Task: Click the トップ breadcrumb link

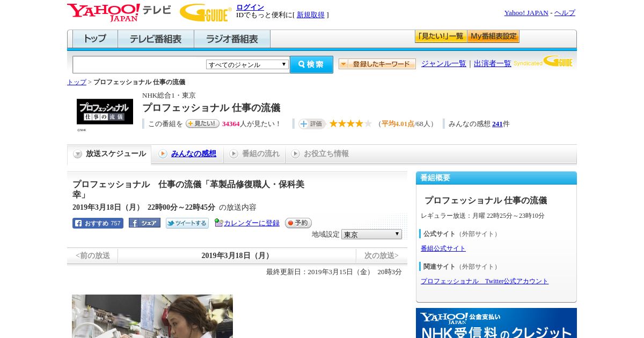Action: [77, 82]
